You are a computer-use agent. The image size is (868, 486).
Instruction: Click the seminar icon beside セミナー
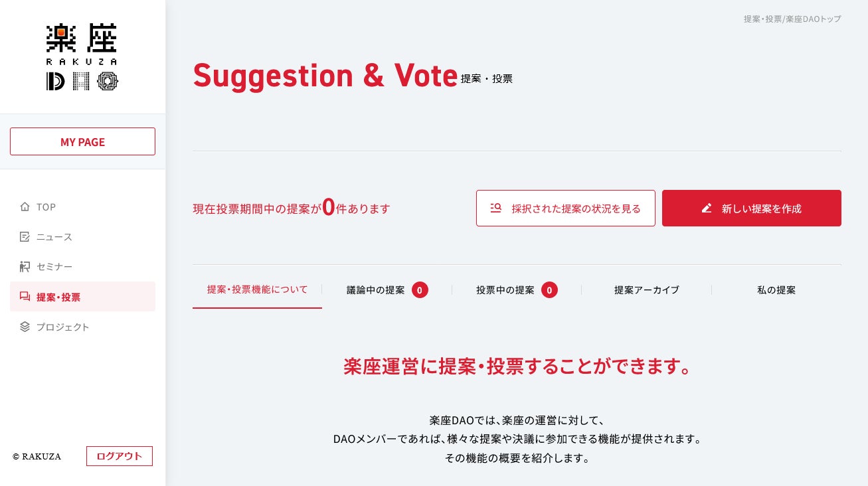[25, 267]
